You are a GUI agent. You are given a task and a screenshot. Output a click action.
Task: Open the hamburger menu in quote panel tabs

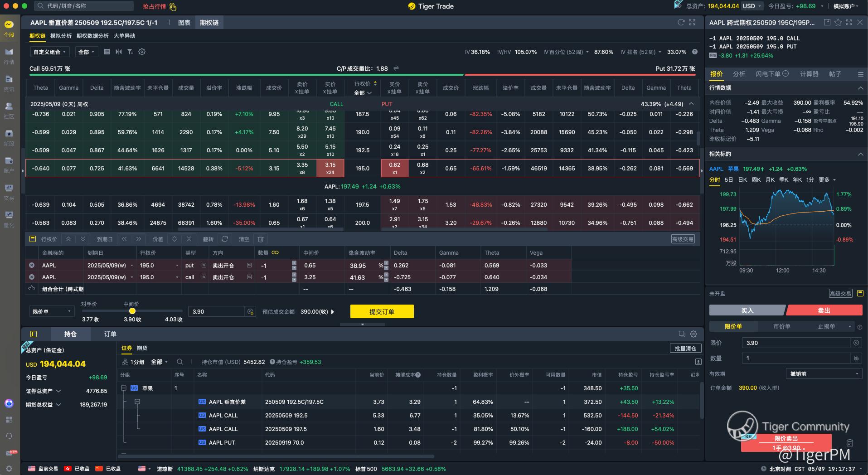(860, 74)
